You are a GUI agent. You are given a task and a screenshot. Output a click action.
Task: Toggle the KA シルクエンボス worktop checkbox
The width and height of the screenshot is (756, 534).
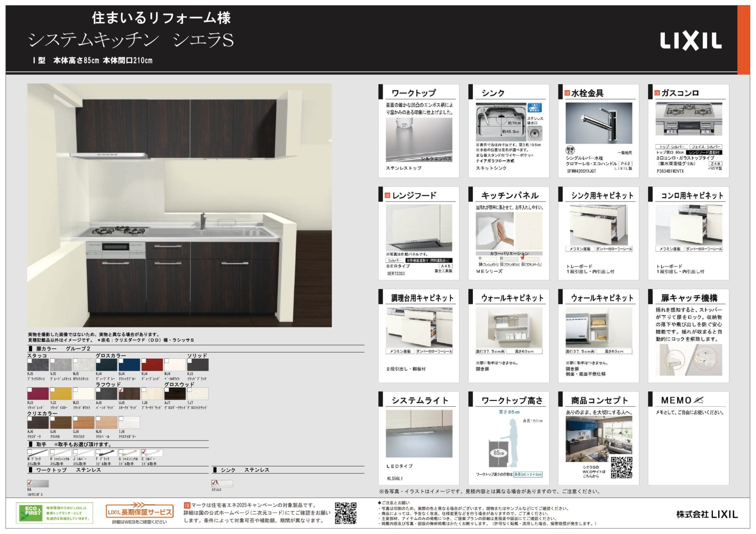click(29, 482)
